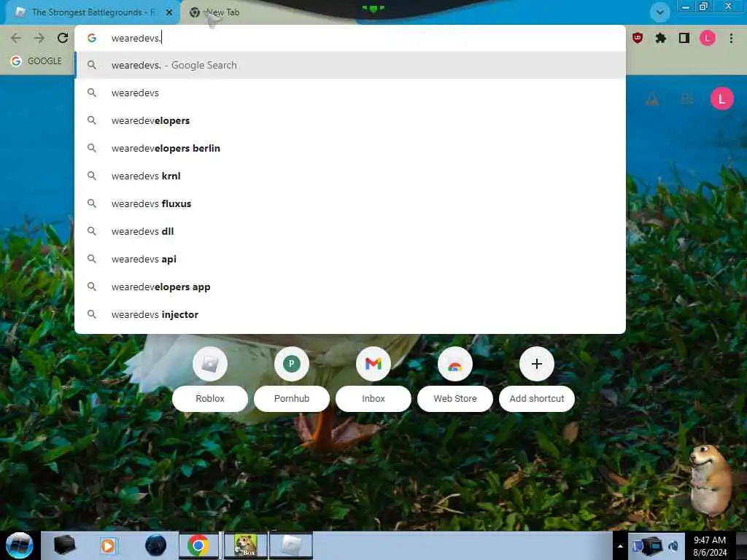Close The Strongest Battlegrounds tab

tap(169, 12)
